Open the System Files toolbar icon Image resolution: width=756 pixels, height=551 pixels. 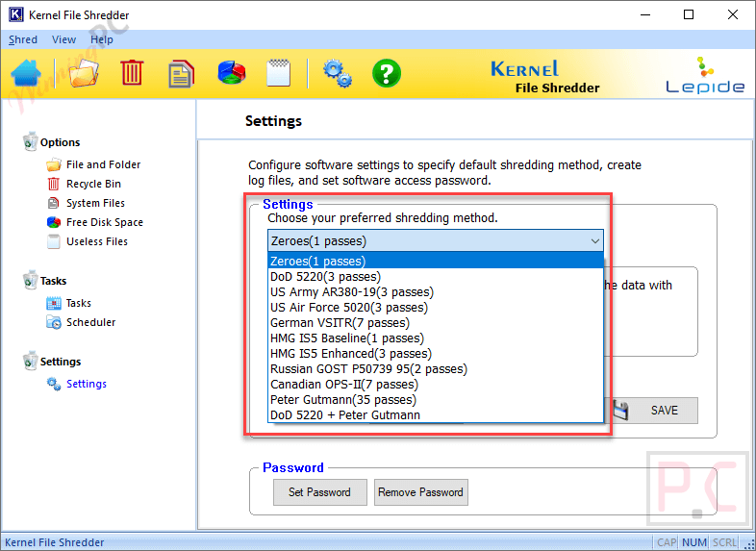(181, 74)
